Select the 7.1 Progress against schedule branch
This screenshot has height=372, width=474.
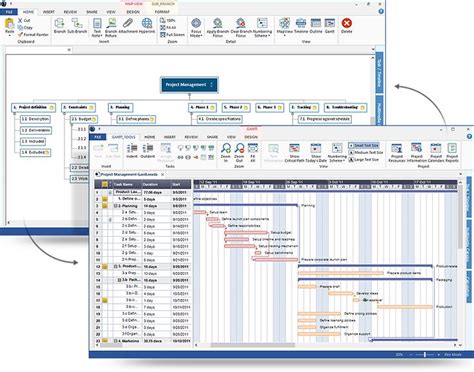pyautogui.click(x=324, y=119)
